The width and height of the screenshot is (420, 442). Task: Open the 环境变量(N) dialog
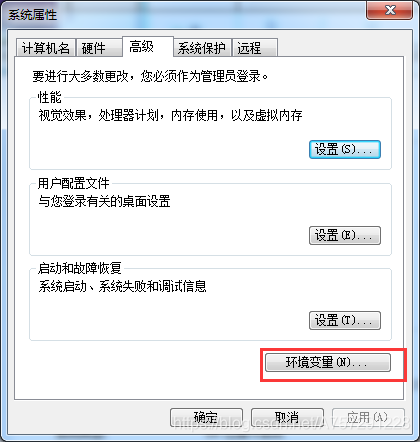[328, 362]
